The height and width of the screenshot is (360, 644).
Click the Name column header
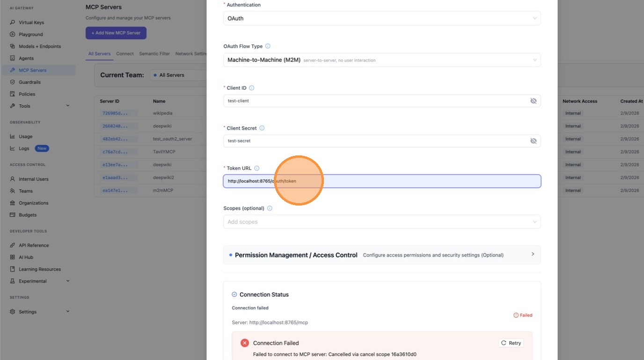pyautogui.click(x=159, y=101)
